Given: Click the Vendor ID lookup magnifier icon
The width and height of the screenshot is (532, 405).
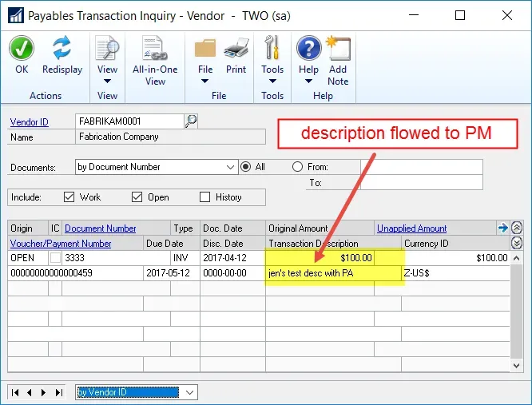Looking at the screenshot, I should (191, 121).
